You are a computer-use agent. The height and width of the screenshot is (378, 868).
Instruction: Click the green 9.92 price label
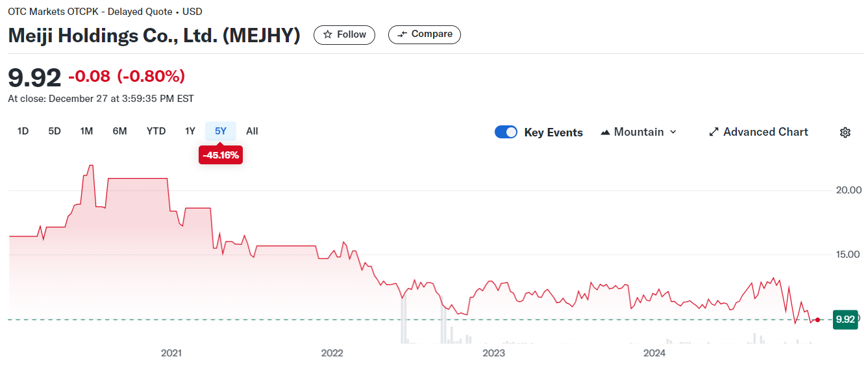[x=845, y=319]
